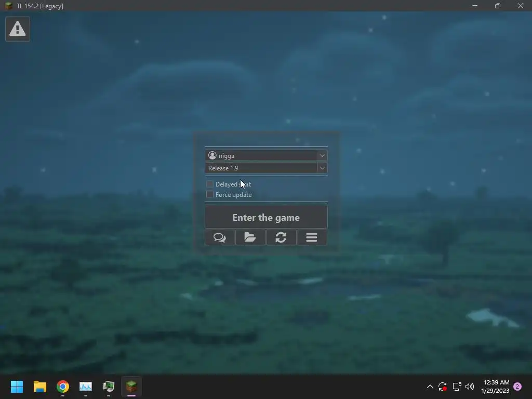Open the notification badge with 2
Viewport: 532px width, 399px height.
517,387
